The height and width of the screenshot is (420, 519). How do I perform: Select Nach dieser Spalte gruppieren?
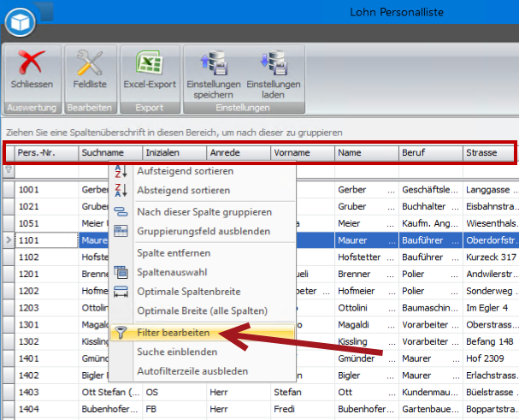pyautogui.click(x=204, y=212)
